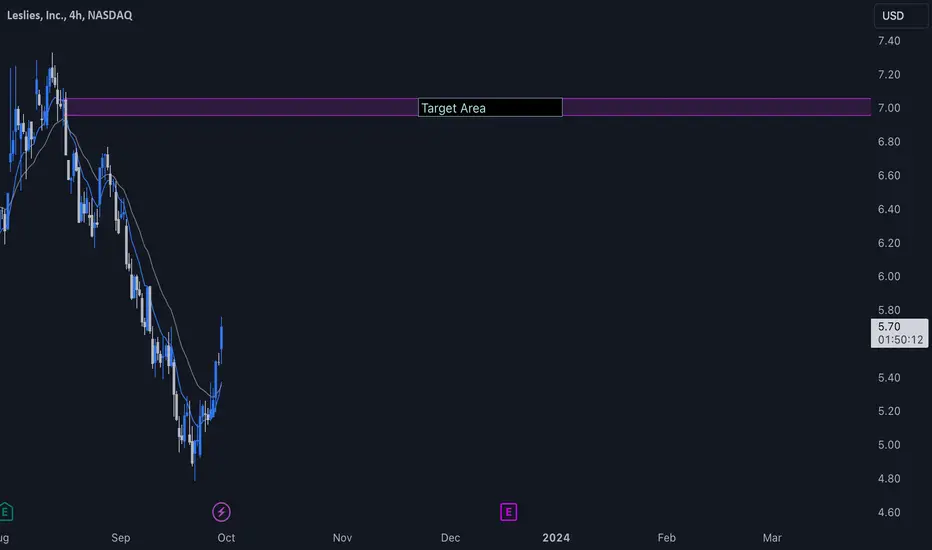932x550 pixels.
Task: Click the green E earnings marker
Action: click(6, 513)
